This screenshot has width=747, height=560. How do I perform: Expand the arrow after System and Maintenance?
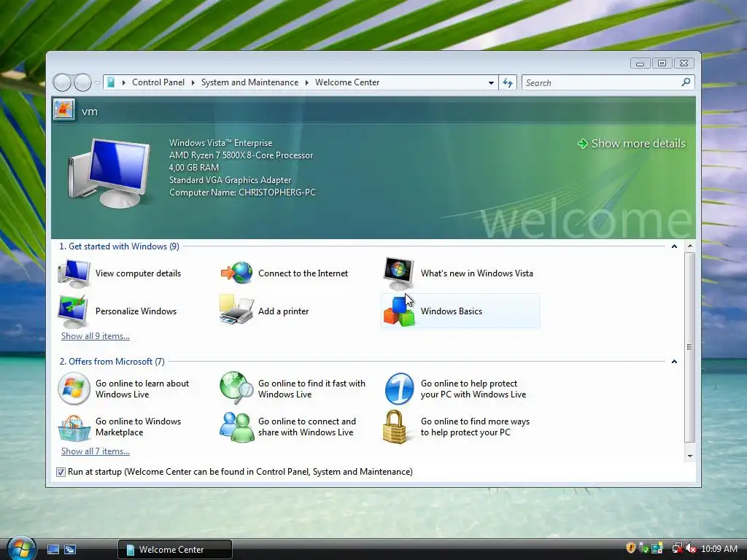(307, 83)
